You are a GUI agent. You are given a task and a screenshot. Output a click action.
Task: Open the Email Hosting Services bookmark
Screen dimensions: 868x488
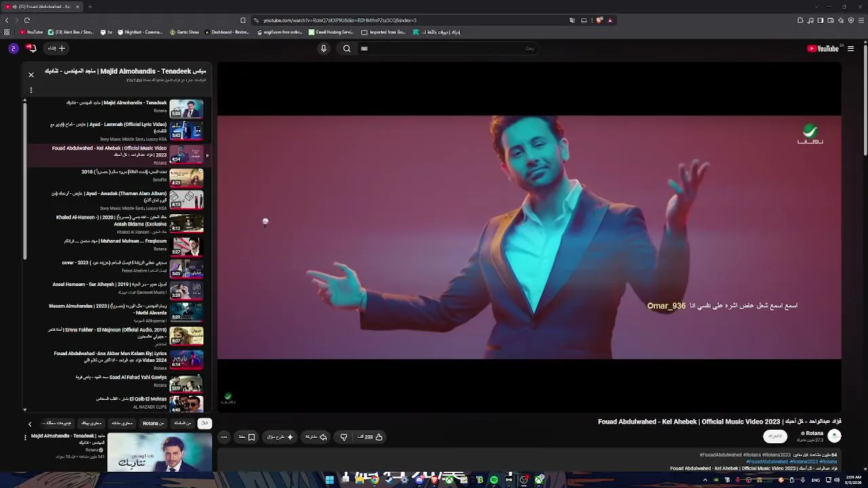click(331, 32)
